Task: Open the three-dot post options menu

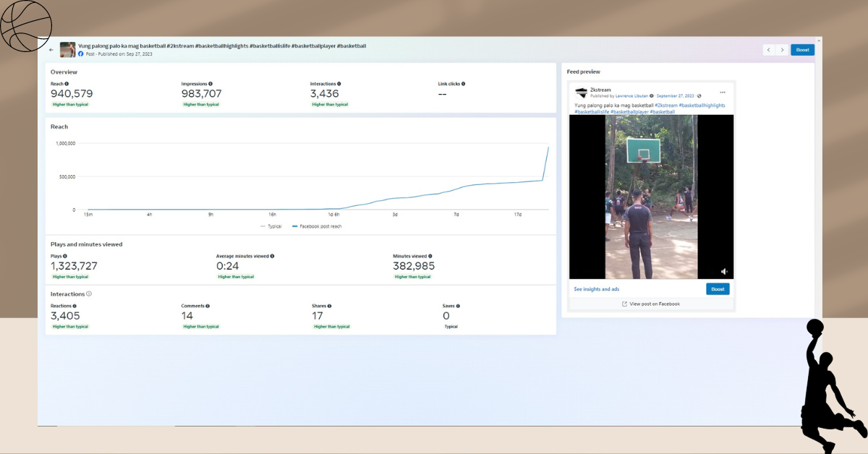Action: 722,92
